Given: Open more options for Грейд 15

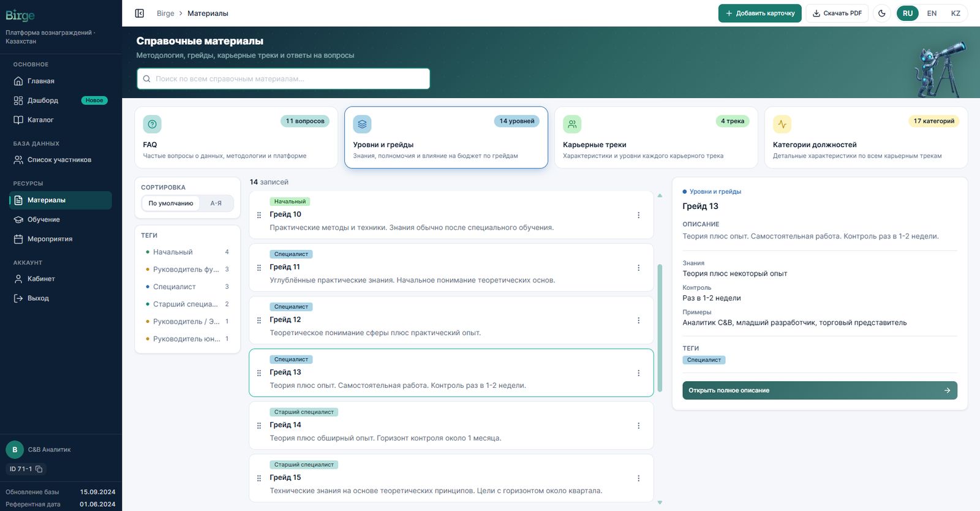Looking at the screenshot, I should tap(638, 479).
